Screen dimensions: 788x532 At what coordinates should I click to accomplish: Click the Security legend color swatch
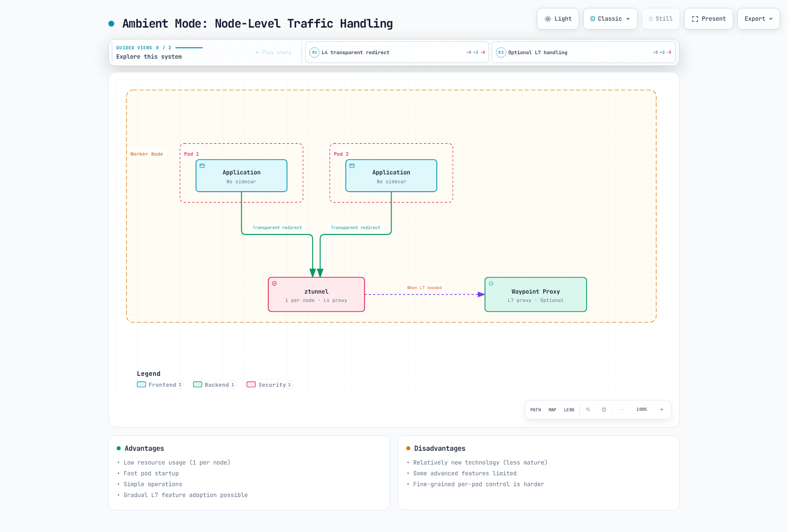click(251, 385)
